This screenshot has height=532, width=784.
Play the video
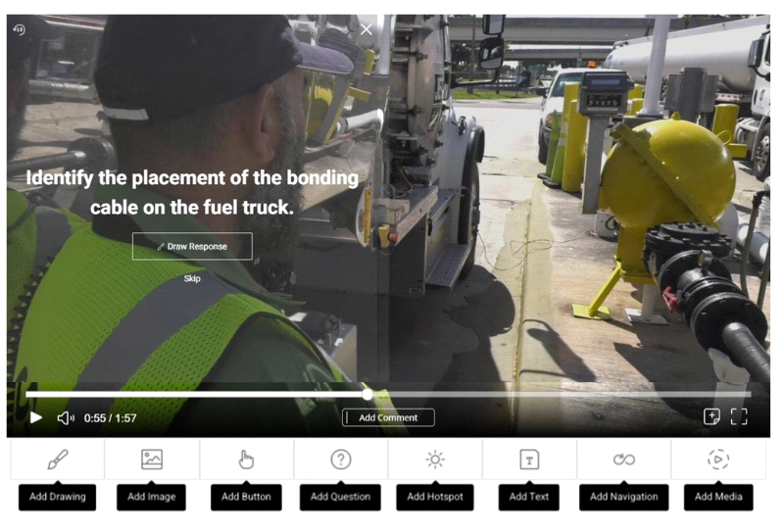(36, 418)
